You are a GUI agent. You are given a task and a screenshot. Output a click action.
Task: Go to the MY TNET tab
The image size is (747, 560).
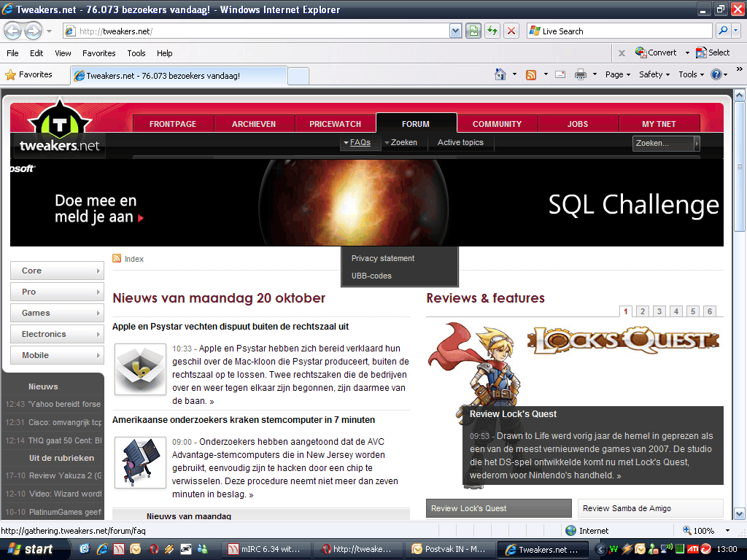tap(659, 124)
